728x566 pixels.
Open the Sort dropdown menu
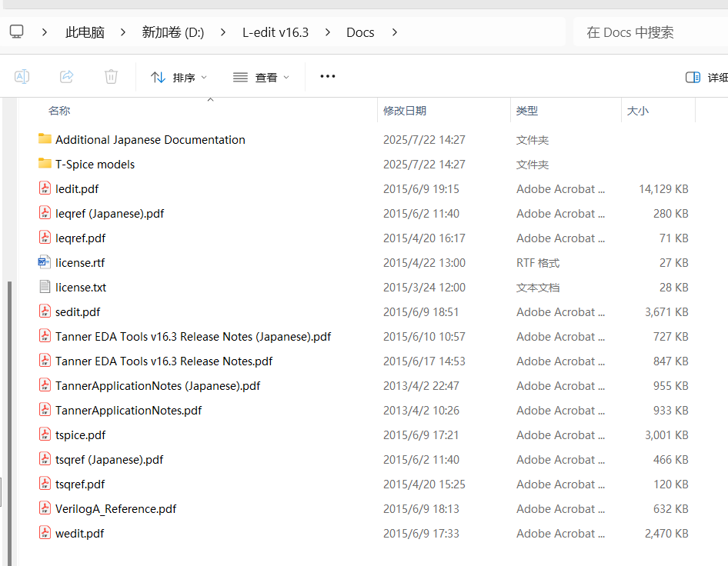point(179,78)
